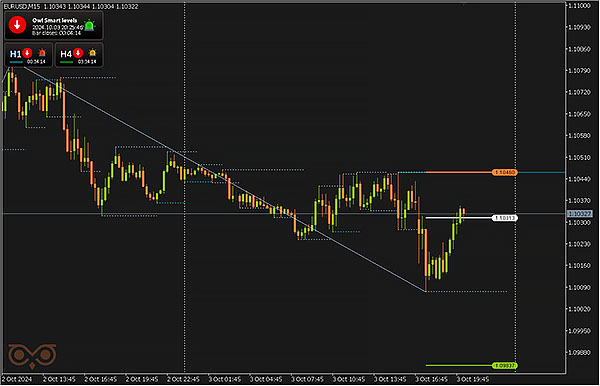Click the 1.10790 price axis label

[579, 71]
